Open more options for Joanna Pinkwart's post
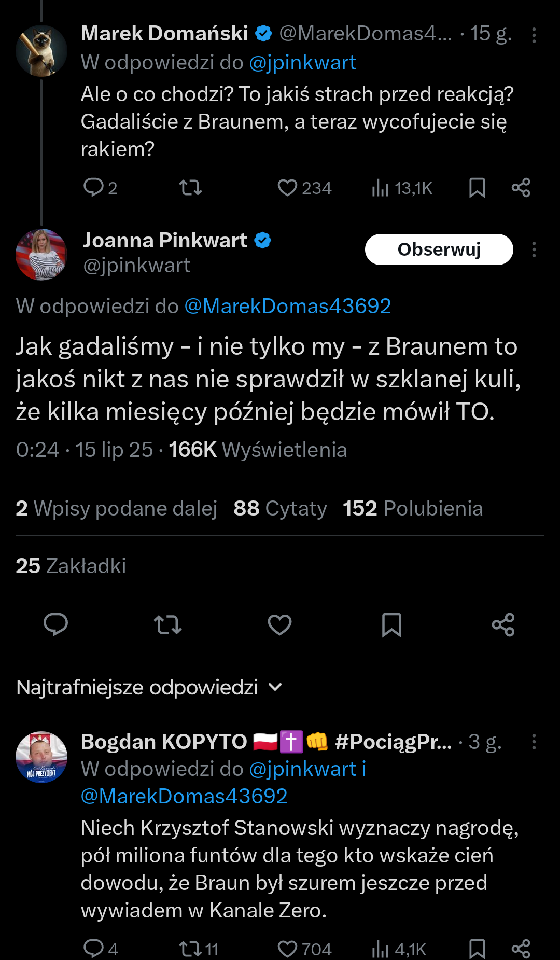 click(x=534, y=250)
